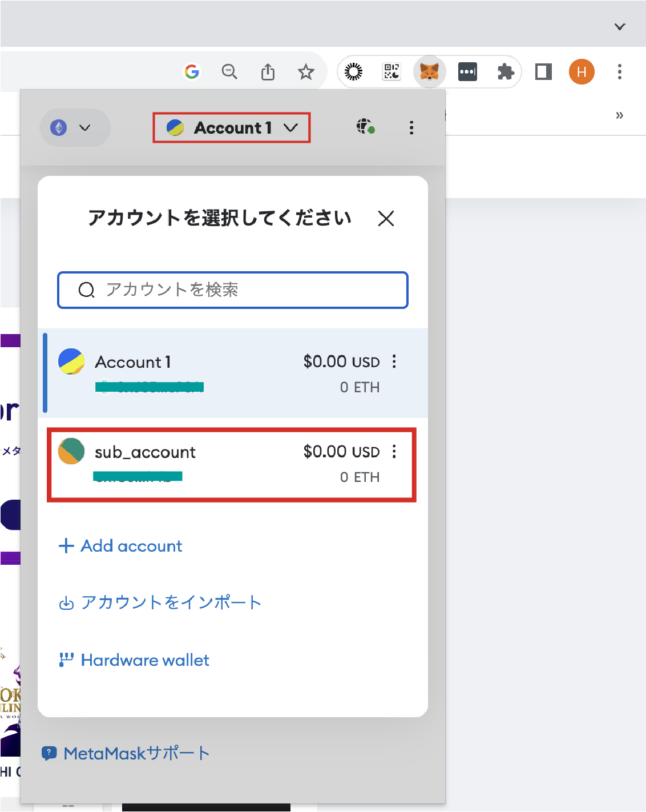
Task: Close the account selection dialog
Action: (x=386, y=218)
